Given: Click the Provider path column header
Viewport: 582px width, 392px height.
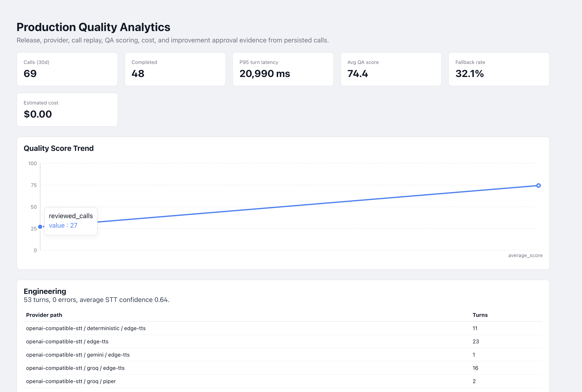Looking at the screenshot, I should (x=44, y=315).
